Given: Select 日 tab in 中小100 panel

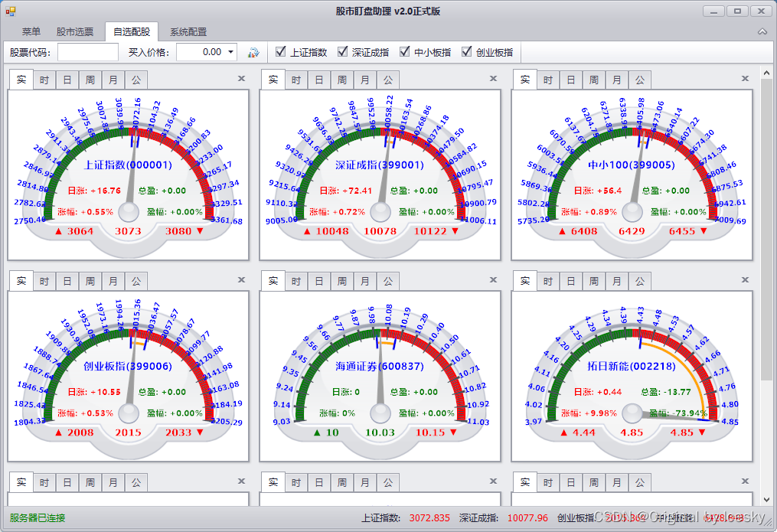Looking at the screenshot, I should [570, 80].
